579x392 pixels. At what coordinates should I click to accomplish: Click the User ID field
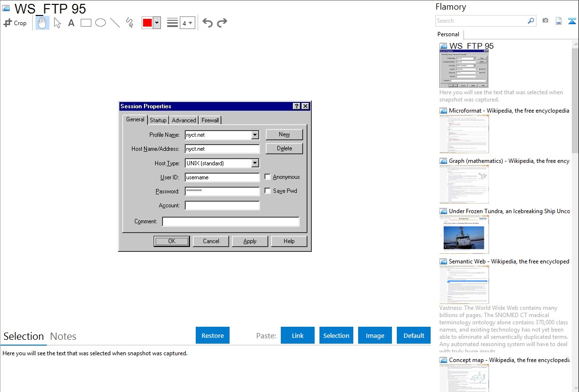[x=222, y=177]
